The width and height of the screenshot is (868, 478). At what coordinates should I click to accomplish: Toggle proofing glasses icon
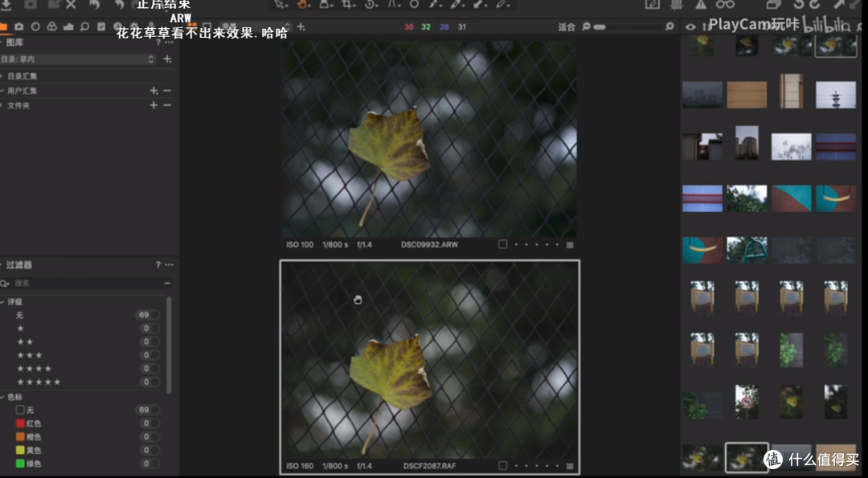[x=725, y=5]
